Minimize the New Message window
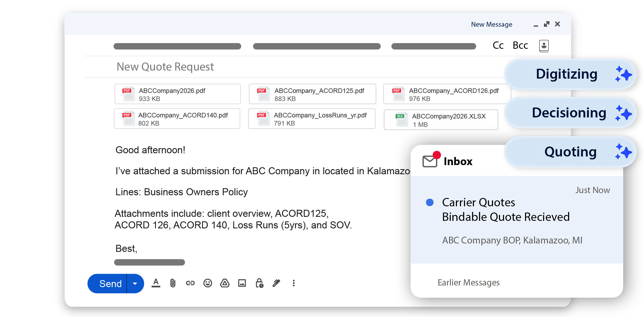This screenshot has width=644, height=317. (536, 25)
